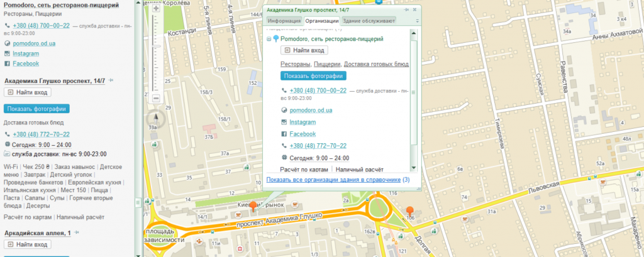This screenshot has height=257, width=644.
Task: Open the Здание обслуживают tab
Action: (x=369, y=21)
